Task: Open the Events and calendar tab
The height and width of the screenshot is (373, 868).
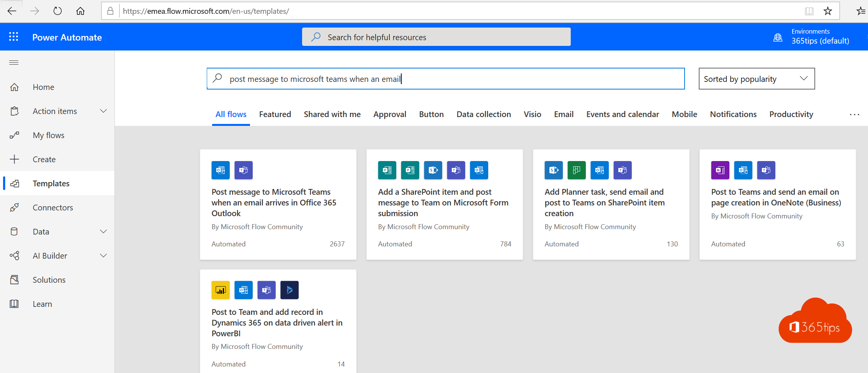Action: (623, 114)
